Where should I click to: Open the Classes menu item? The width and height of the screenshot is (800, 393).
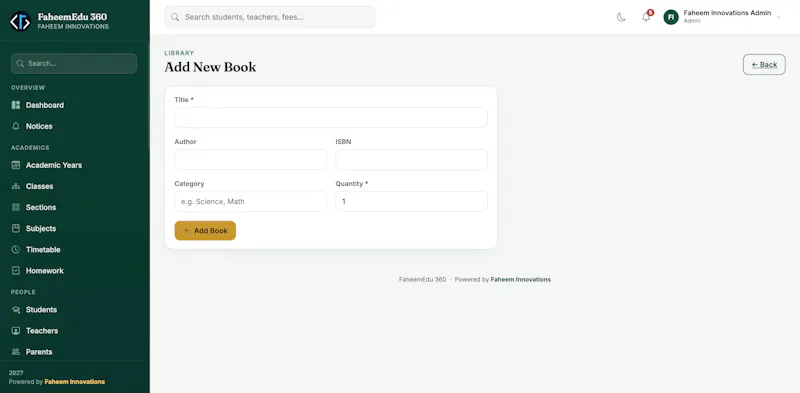(73, 186)
